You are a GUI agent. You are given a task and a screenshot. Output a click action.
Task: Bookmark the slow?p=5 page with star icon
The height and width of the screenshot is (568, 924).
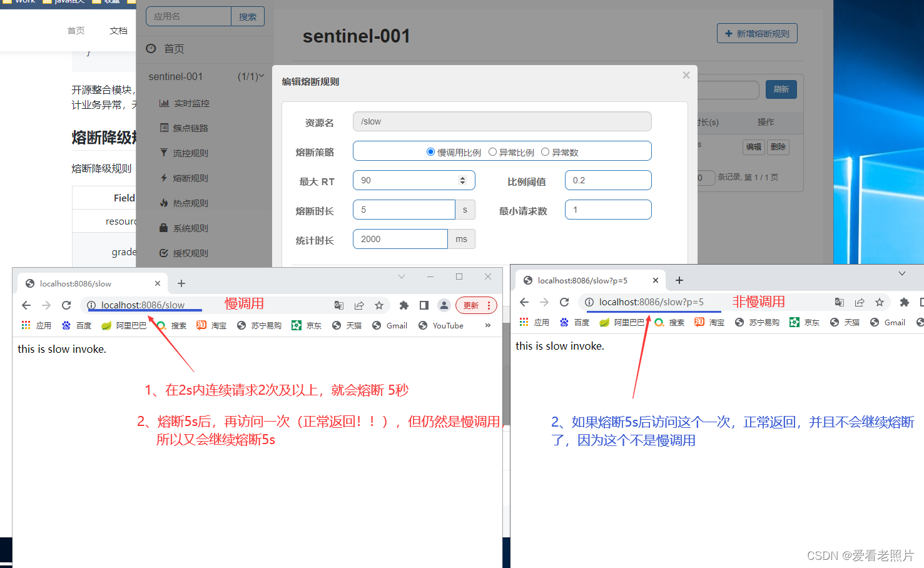click(x=880, y=302)
